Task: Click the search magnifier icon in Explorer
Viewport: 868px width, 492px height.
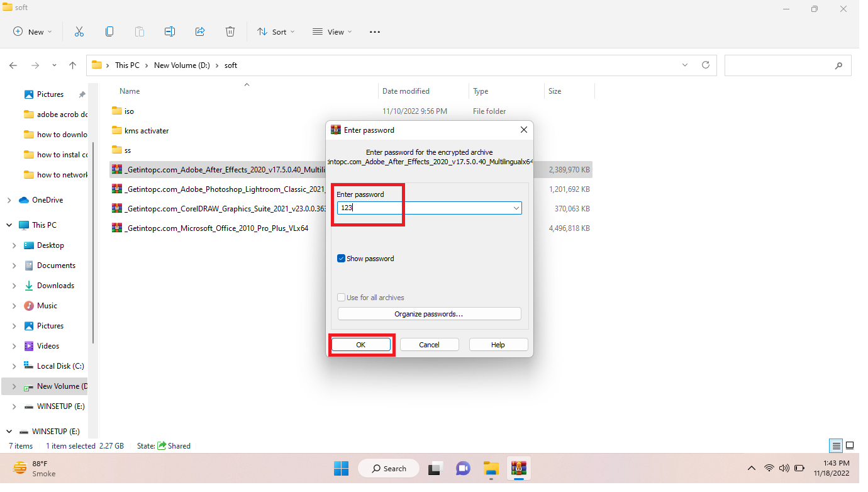Action: (838, 65)
